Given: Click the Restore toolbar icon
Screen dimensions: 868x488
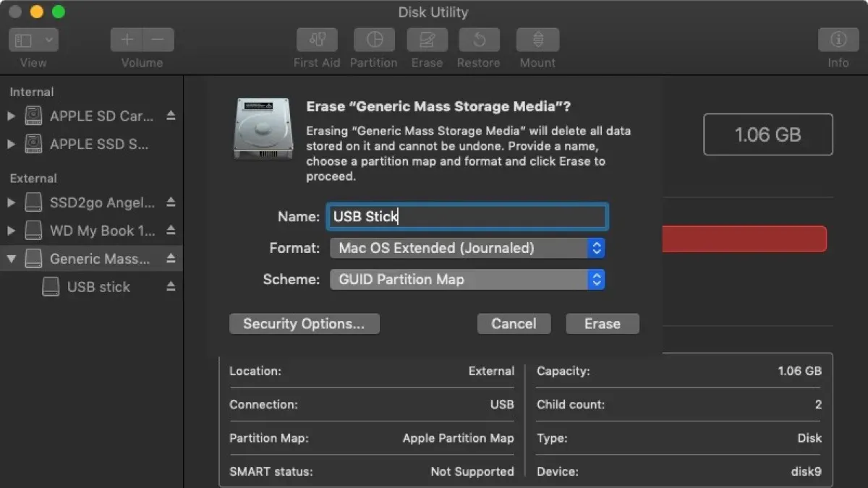Looking at the screenshot, I should 478,40.
